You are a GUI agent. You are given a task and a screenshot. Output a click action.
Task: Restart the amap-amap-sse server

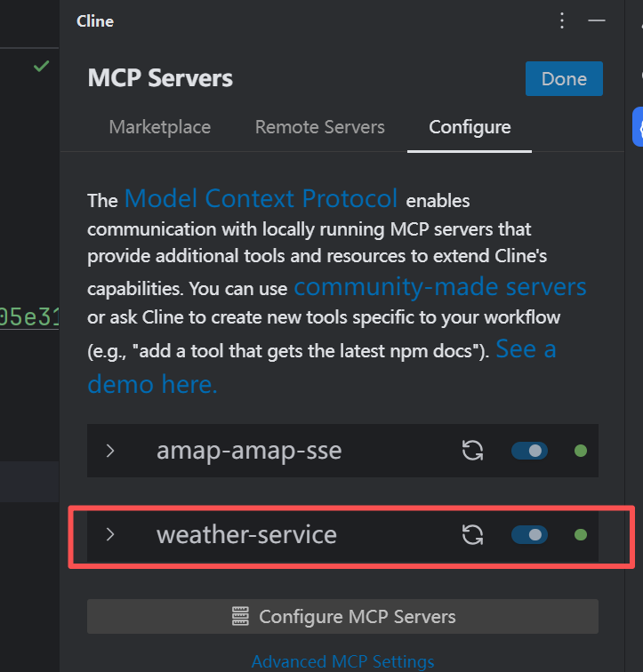[x=473, y=451]
